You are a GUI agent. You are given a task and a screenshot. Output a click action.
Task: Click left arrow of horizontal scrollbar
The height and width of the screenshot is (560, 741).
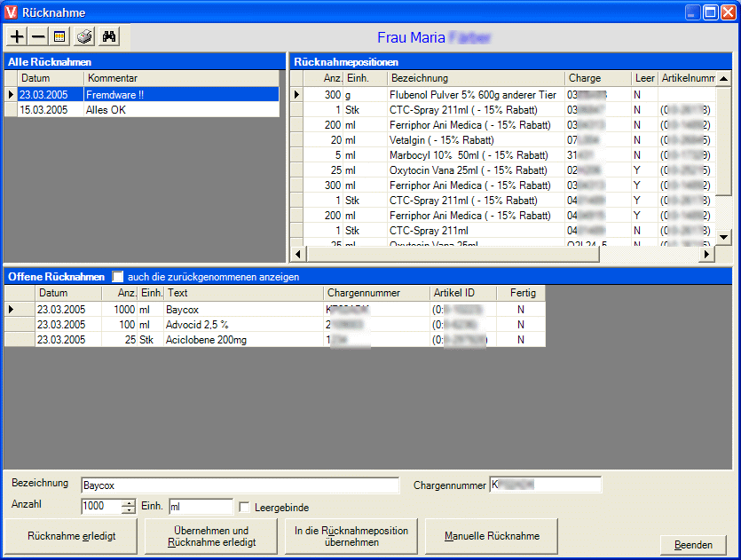tap(297, 254)
